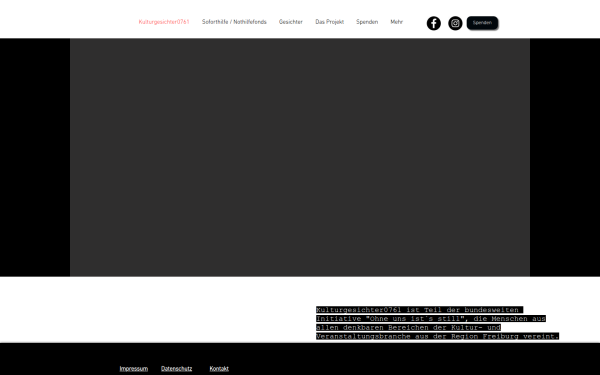Click text line starting 'Veranstaltungsbranche aus der Region'
This screenshot has height=375, width=600.
click(x=437, y=336)
